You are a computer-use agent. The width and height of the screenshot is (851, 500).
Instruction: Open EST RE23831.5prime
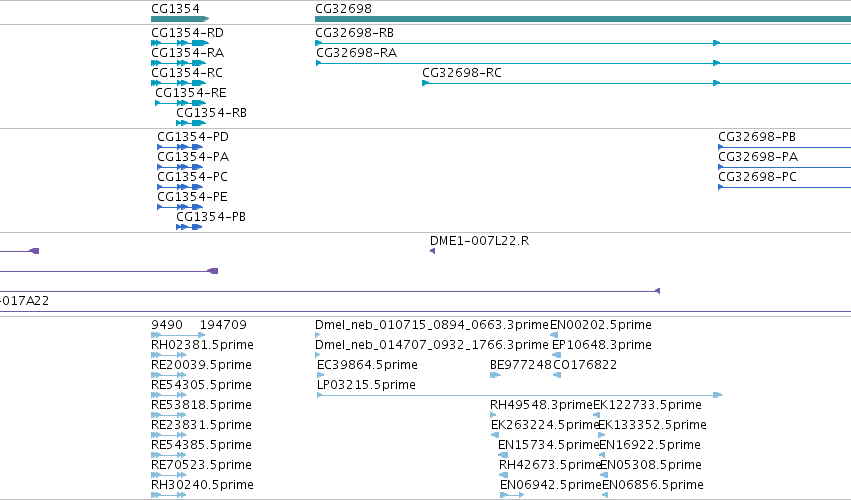click(201, 426)
